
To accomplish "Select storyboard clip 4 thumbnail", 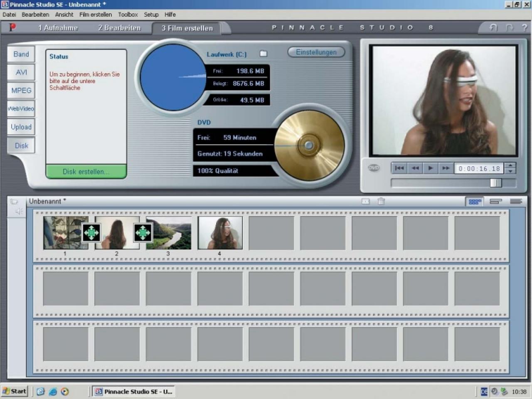I will click(220, 233).
